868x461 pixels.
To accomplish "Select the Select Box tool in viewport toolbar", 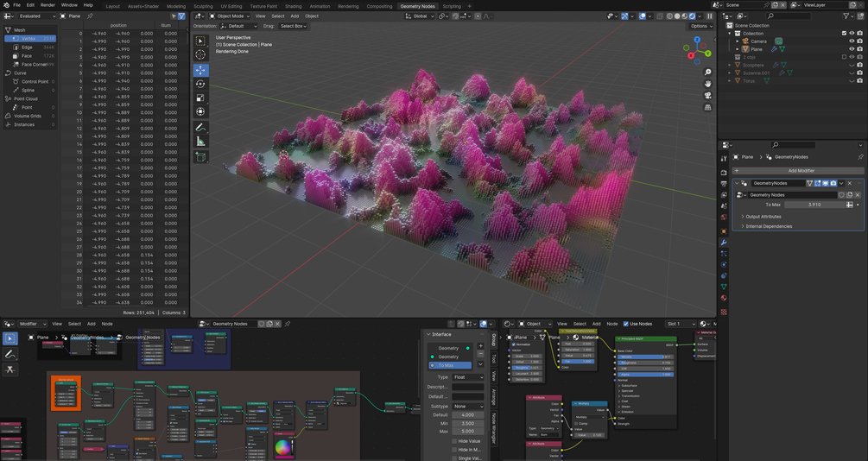I will [200, 41].
